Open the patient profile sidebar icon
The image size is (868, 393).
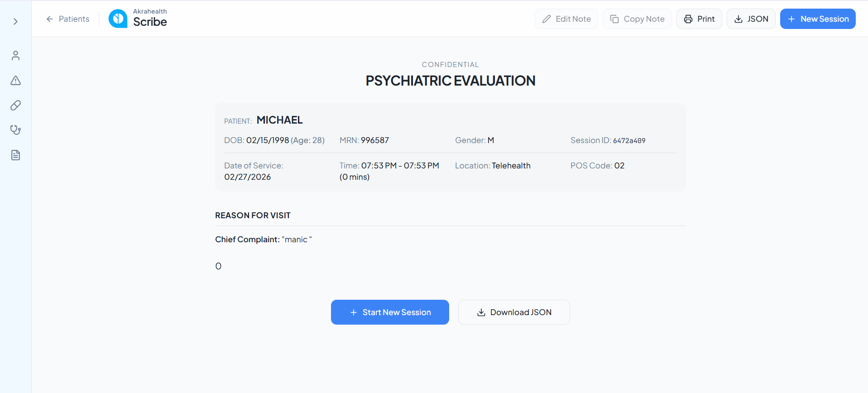pos(16,56)
